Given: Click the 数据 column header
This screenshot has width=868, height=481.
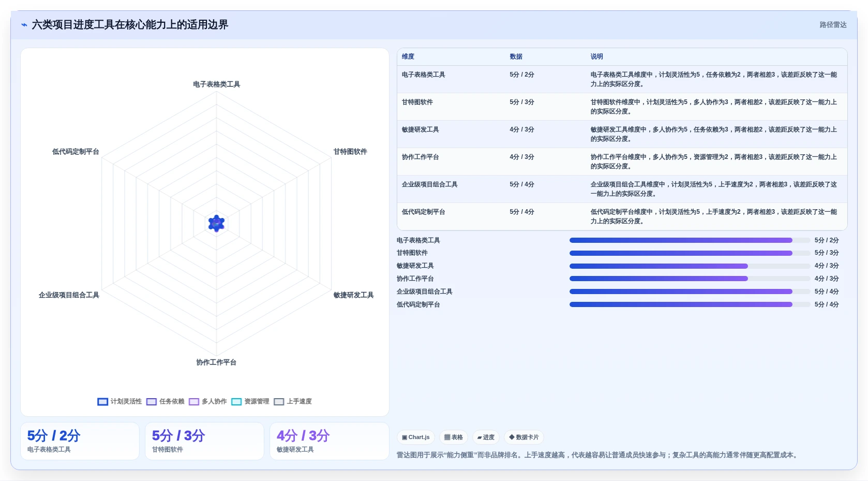Looking at the screenshot, I should 516,56.
